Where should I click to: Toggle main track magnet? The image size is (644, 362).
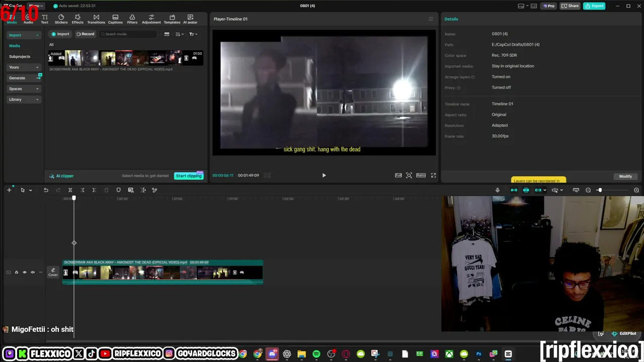coord(514,190)
